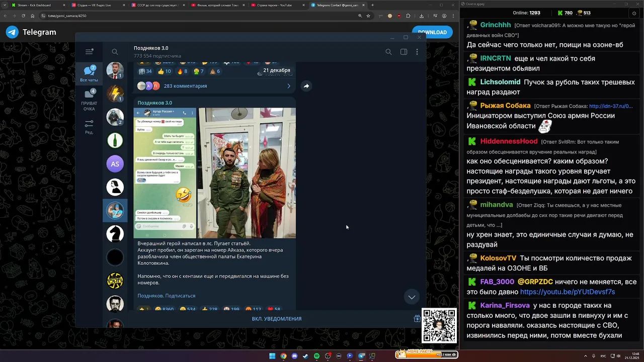Click username Karina_Firsova in stream chat

pos(505,306)
